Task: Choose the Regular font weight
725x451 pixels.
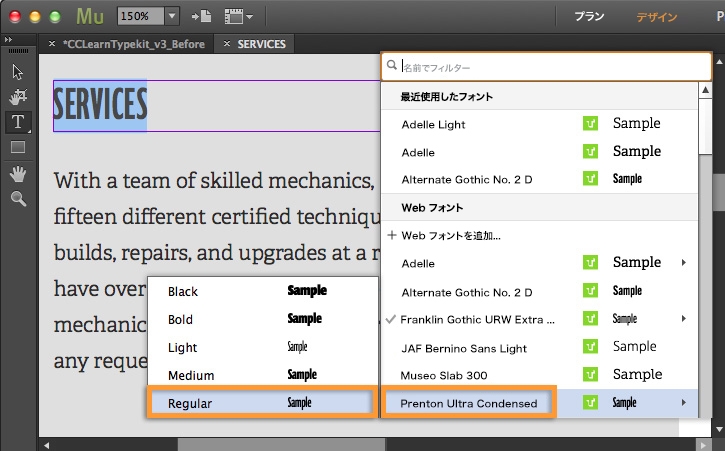Action: pyautogui.click(x=262, y=402)
